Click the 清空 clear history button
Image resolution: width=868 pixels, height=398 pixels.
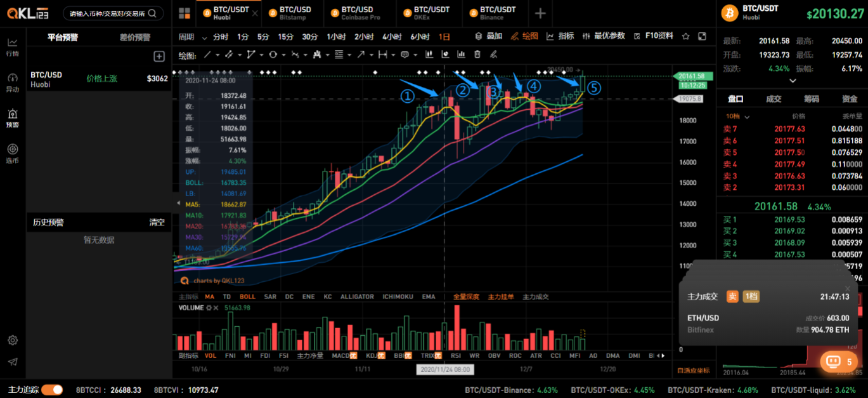(157, 223)
